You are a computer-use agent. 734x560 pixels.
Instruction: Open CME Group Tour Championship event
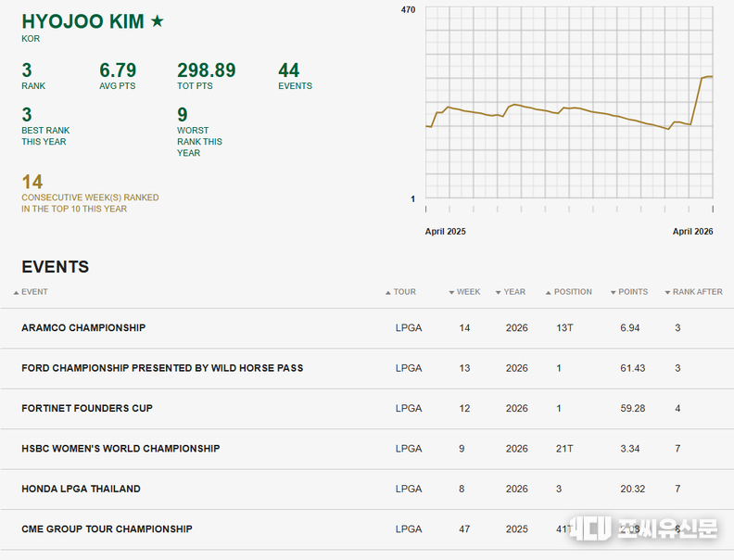(x=107, y=529)
